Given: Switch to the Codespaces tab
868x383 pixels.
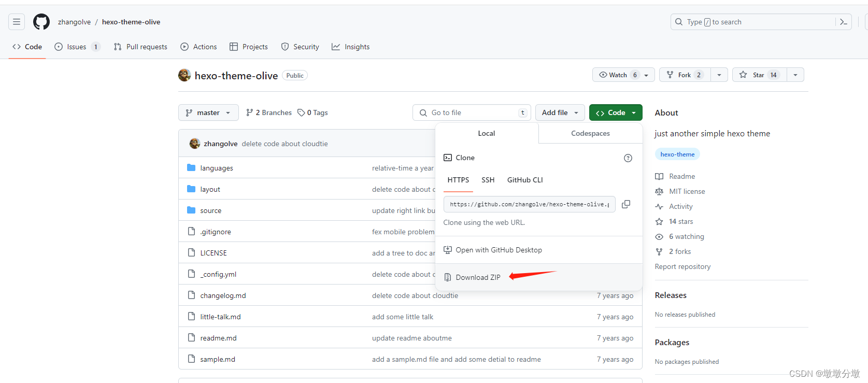Looking at the screenshot, I should pos(590,133).
